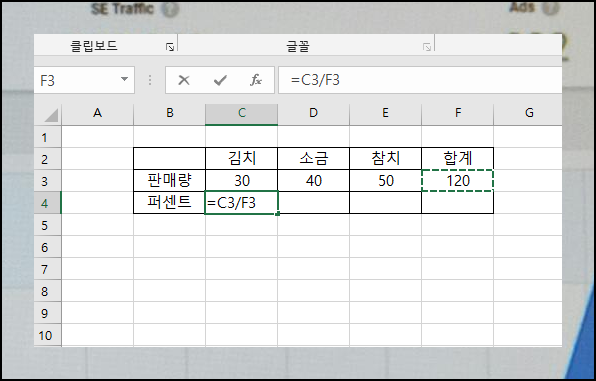Select column A header
The width and height of the screenshot is (596, 381).
coord(98,113)
